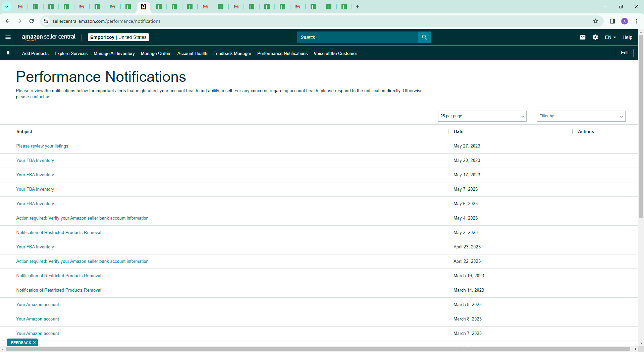Viewport: 644px width, 352px height.
Task: Open the EN language selector
Action: click(x=610, y=37)
